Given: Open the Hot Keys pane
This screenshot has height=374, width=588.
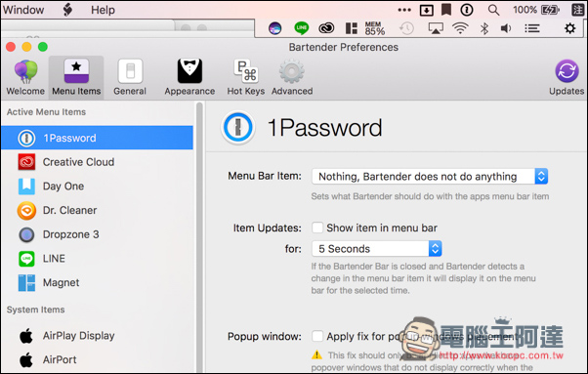Looking at the screenshot, I should click(246, 77).
